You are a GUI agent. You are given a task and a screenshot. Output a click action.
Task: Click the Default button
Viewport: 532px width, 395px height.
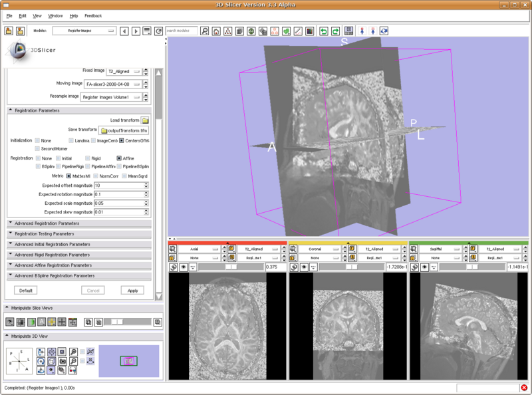coord(25,291)
